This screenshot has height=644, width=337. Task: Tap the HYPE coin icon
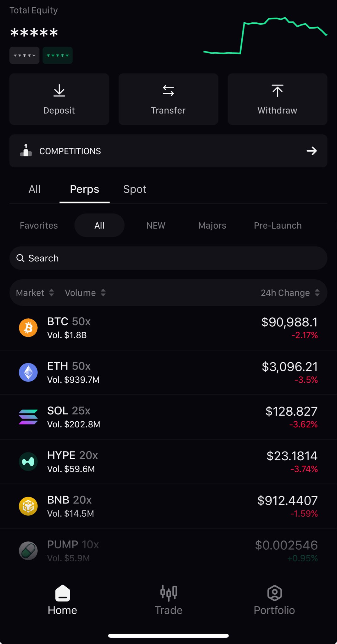28,462
